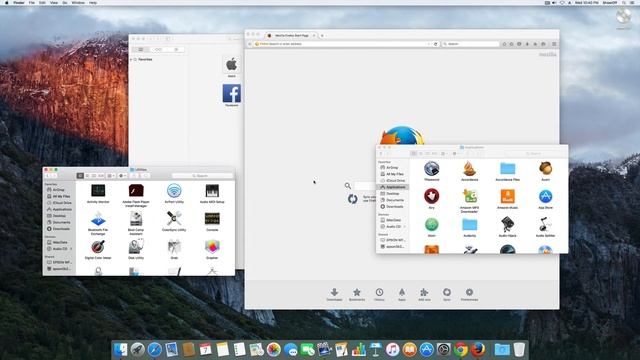Open Acorn app in Applications window
The width and height of the screenshot is (640, 360).
545,168
